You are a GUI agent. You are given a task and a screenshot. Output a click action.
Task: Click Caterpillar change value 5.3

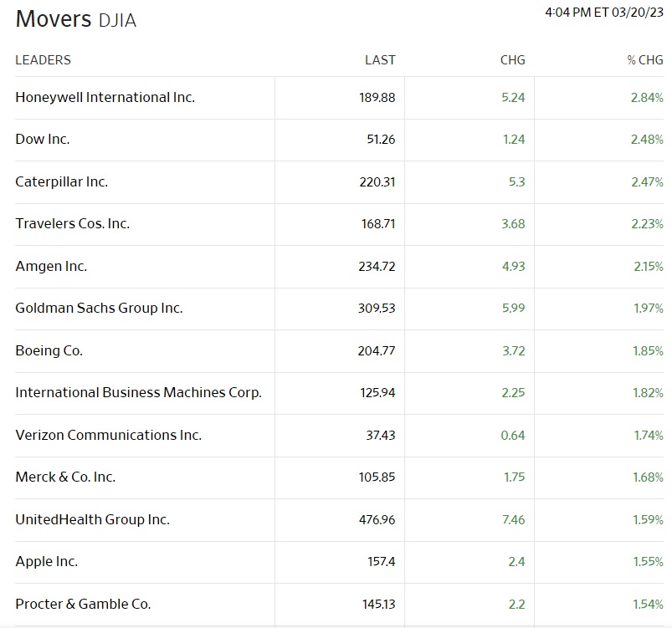[517, 182]
